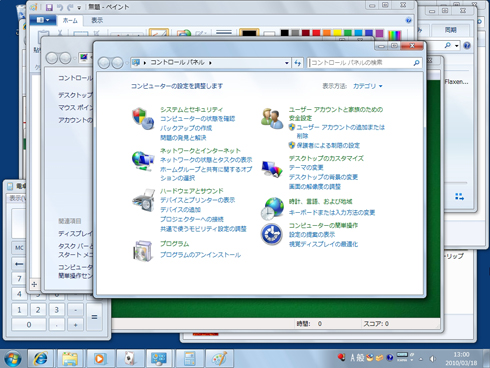The width and height of the screenshot is (490, 368).
Task: Click the refresh button beside the address bar
Action: (x=298, y=63)
